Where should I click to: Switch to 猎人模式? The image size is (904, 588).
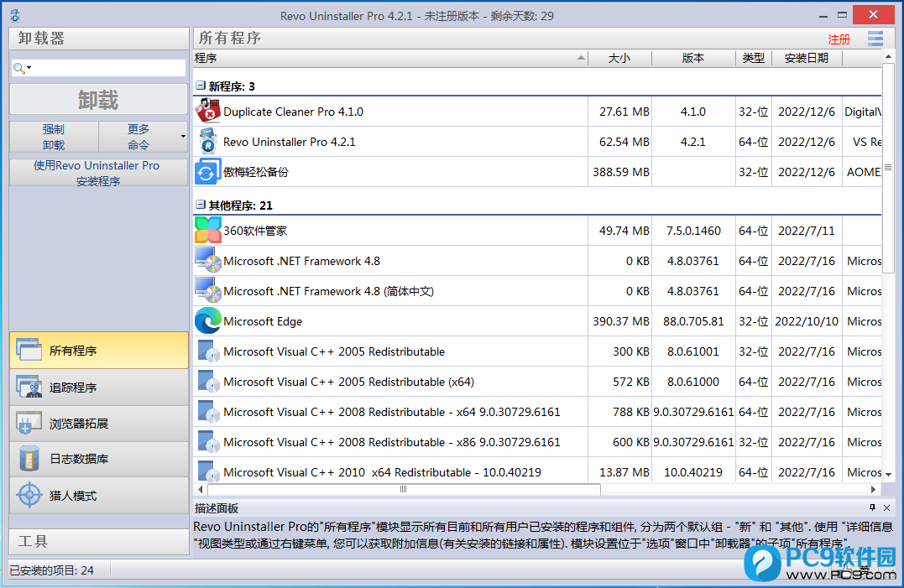click(98, 495)
